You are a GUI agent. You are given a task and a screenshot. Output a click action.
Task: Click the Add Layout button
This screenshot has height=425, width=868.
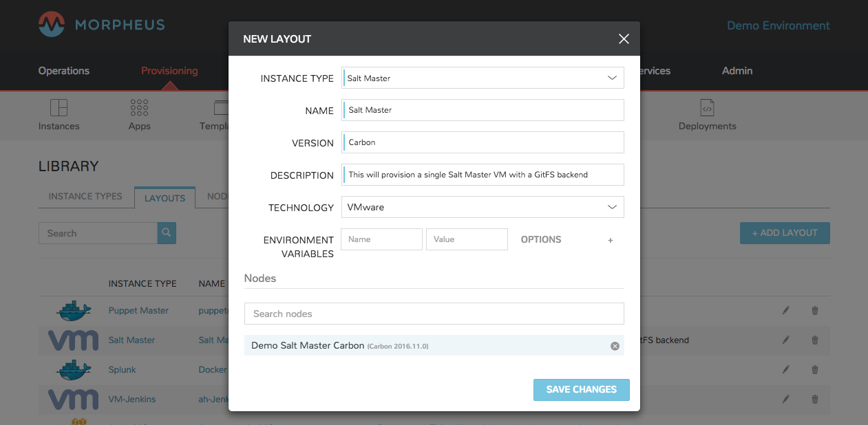[785, 233]
